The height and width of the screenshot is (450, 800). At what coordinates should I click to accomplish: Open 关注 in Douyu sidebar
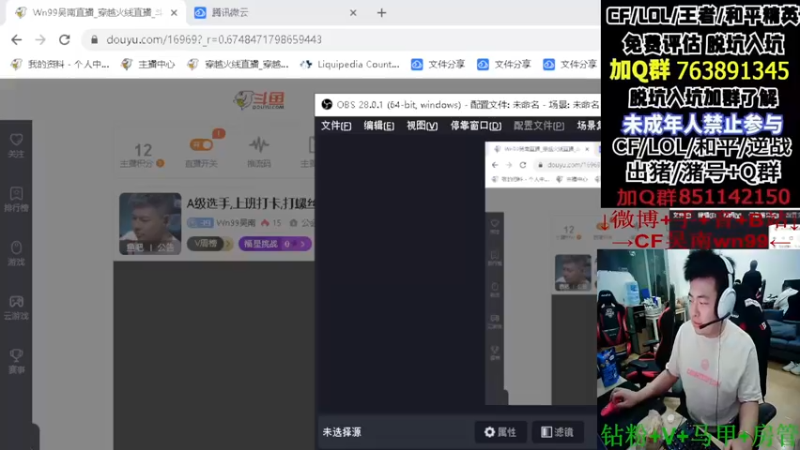(x=16, y=145)
